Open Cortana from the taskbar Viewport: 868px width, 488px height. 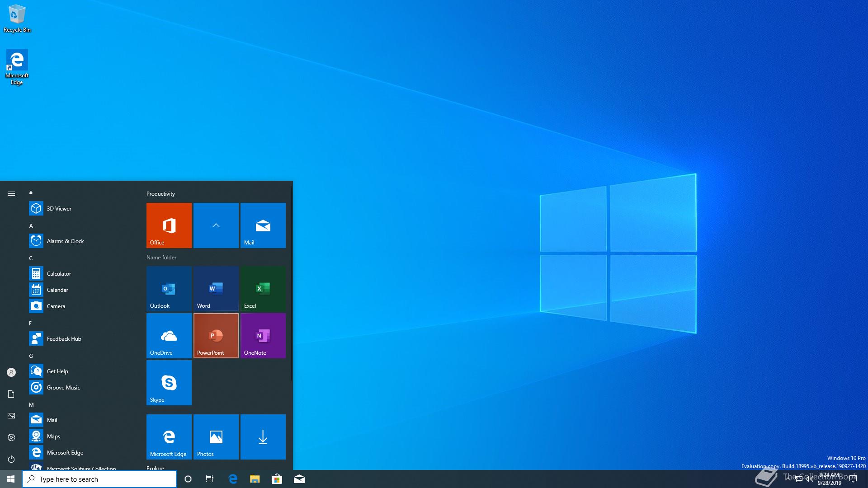[x=188, y=479]
